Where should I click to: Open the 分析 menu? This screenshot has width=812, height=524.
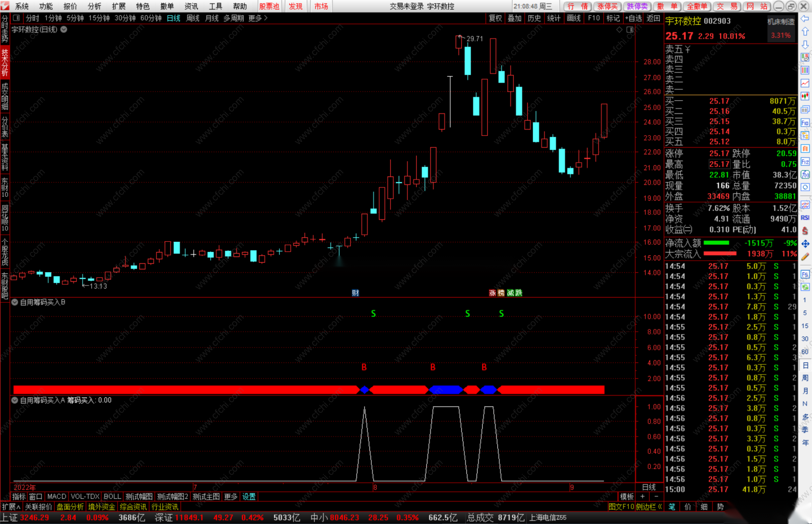pyautogui.click(x=94, y=6)
